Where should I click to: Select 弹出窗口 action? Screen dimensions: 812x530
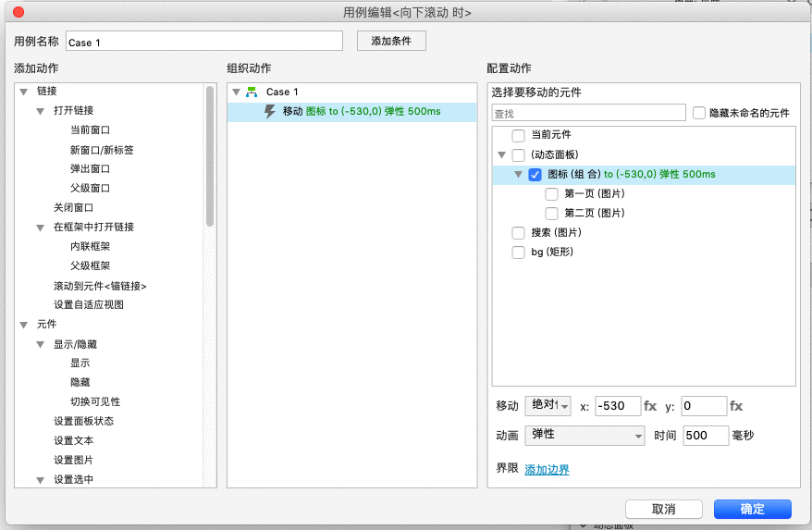coord(90,169)
